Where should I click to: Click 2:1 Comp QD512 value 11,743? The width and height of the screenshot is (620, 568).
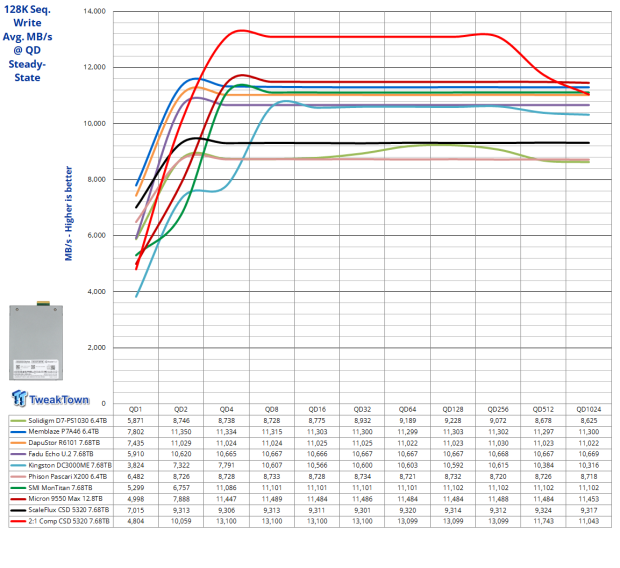point(543,521)
